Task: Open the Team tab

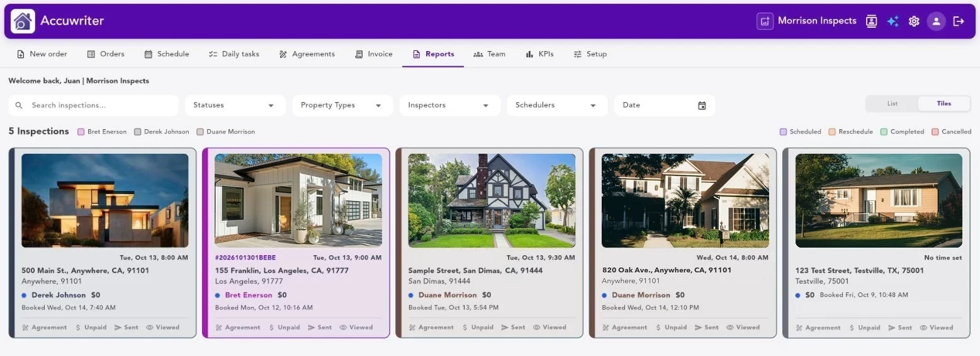Action: [490, 54]
